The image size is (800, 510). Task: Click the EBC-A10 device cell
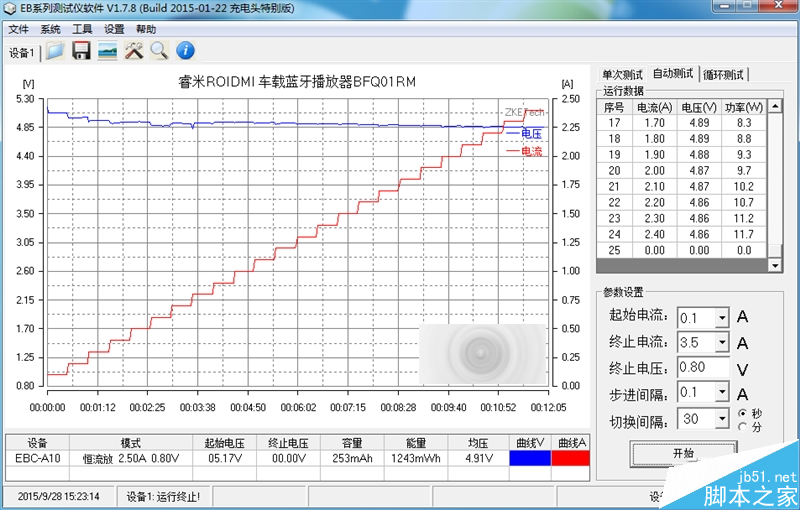click(38, 458)
